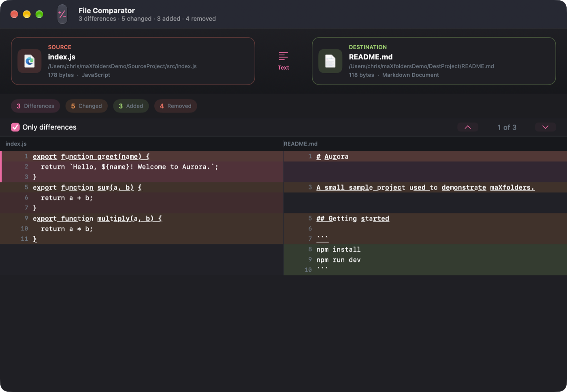
Task: Click line 'export function multiply(a, b) {'
Action: 142,218
